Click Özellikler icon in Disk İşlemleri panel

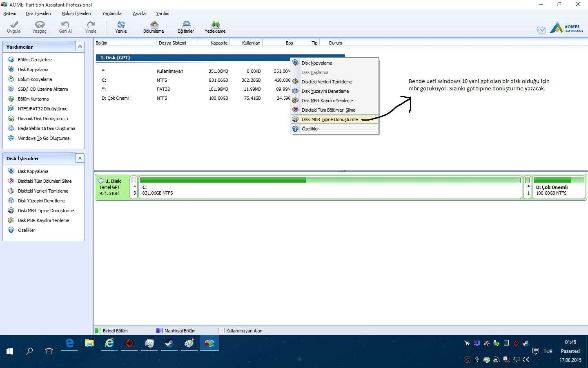11,230
